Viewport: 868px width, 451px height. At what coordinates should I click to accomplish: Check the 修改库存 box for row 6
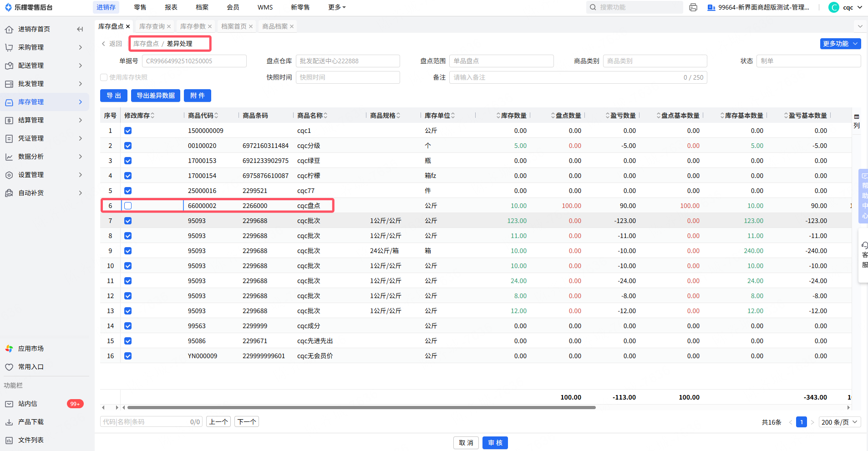128,206
